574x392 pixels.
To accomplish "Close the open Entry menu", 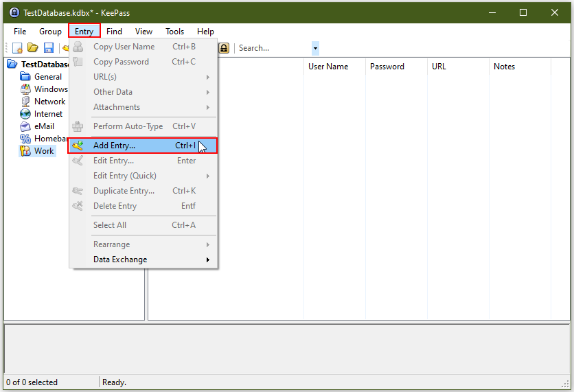I will click(x=84, y=32).
